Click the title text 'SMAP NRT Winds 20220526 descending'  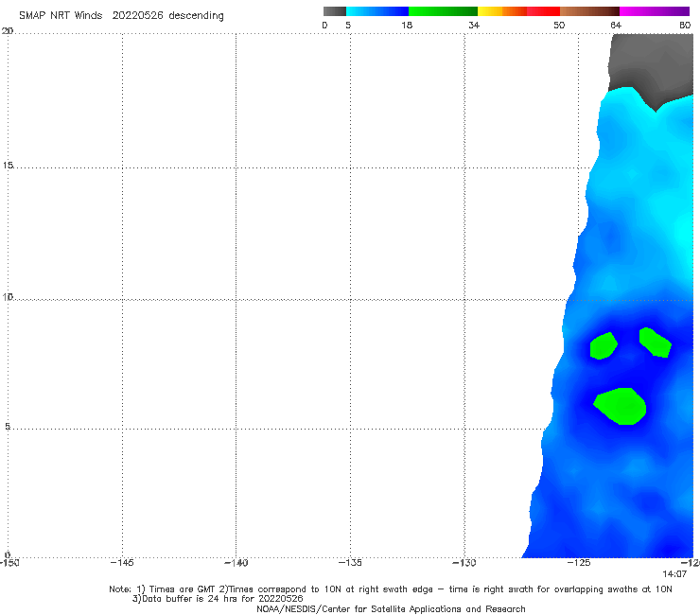click(x=121, y=16)
